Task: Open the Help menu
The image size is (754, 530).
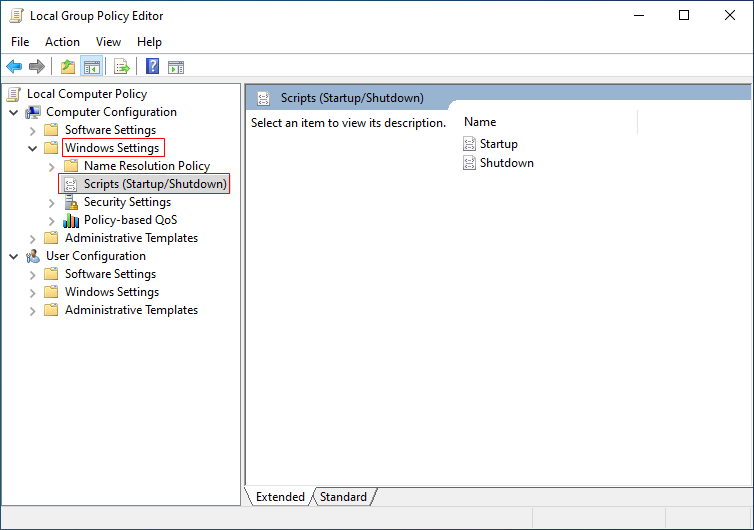Action: click(149, 42)
